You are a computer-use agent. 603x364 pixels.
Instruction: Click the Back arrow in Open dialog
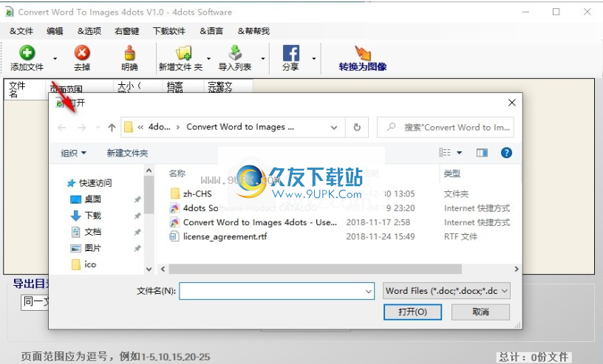62,128
